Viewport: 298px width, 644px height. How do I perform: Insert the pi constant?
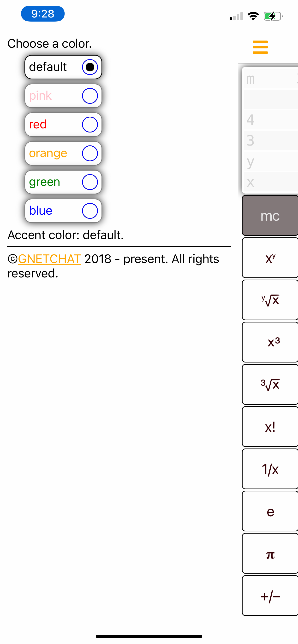click(x=270, y=553)
